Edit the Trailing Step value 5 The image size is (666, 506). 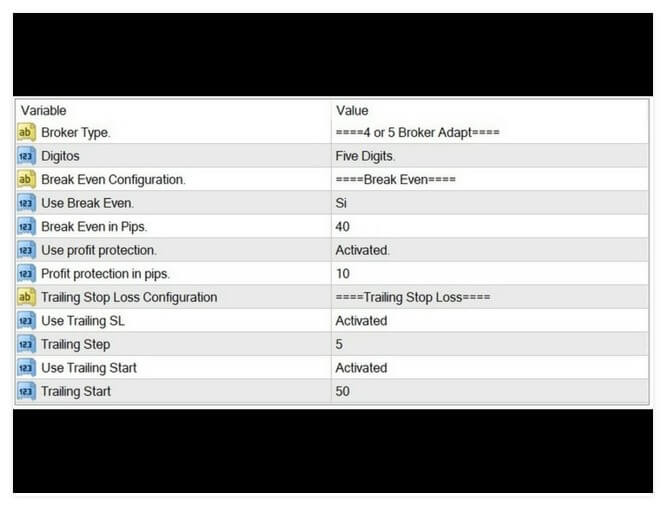pyautogui.click(x=339, y=344)
